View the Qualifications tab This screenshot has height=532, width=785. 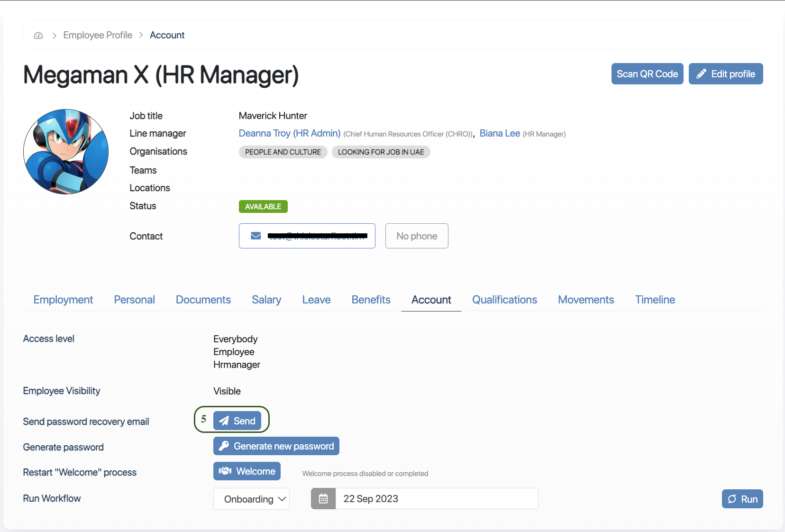[504, 300]
